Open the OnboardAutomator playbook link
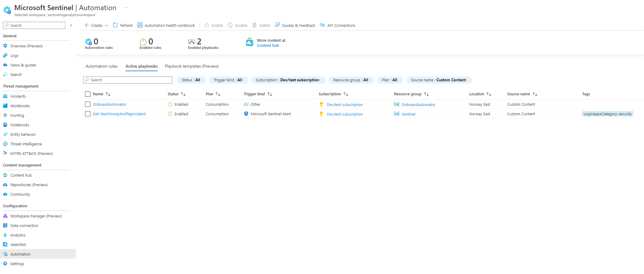The image size is (644, 274). 110,104
